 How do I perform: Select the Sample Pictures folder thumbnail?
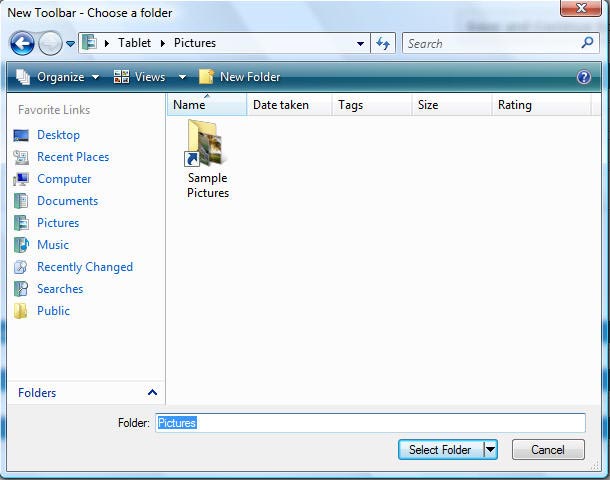click(x=205, y=143)
